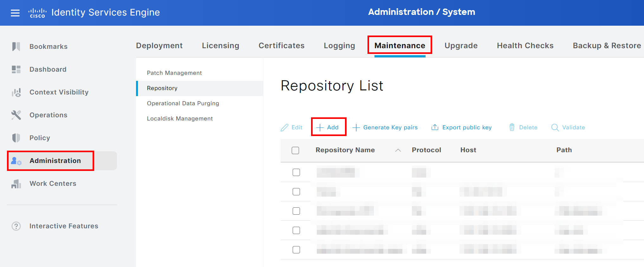
Task: Click the Policy shield icon
Action: click(x=16, y=138)
